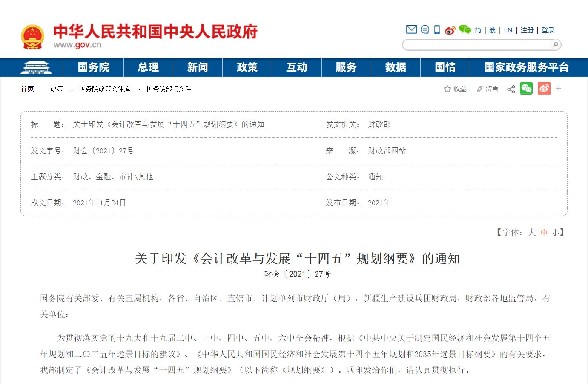Go to 首页 breadcrumb
This screenshot has height=384, width=588.
coord(27,89)
